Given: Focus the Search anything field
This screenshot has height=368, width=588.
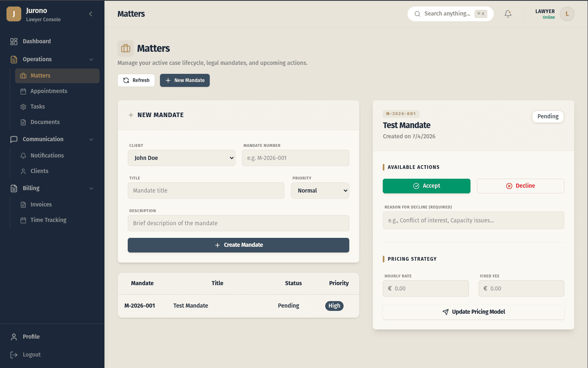Looking at the screenshot, I should (x=450, y=14).
